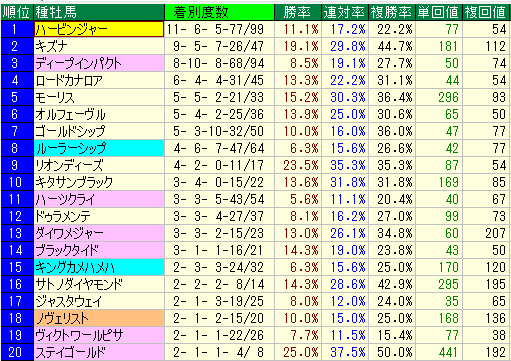The height and width of the screenshot is (361, 511).
Task: Select the 296 単回値 value for モーリス
Action: pyautogui.click(x=448, y=97)
